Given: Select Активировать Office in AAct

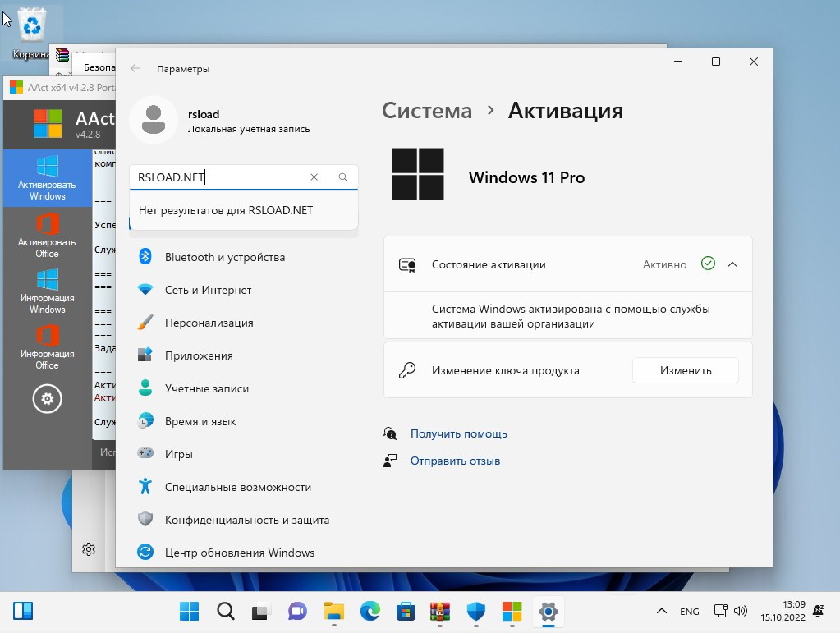Looking at the screenshot, I should 47,236.
